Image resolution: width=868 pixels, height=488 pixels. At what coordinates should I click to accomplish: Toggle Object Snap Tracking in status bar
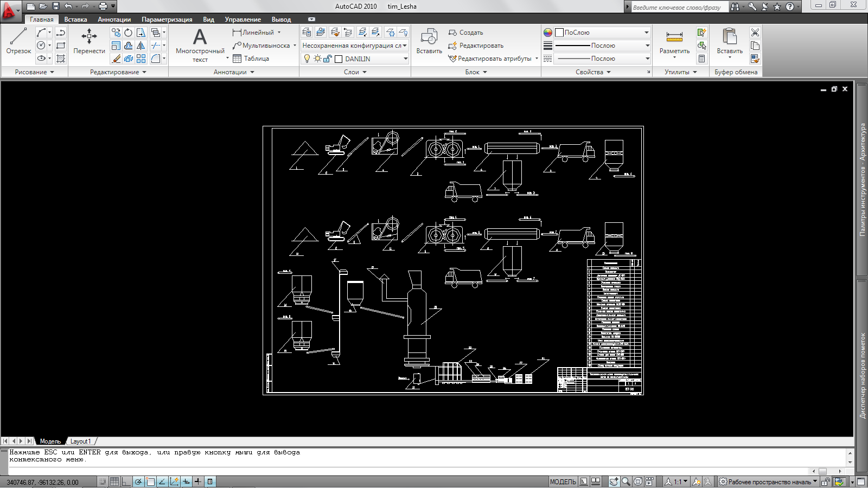(162, 481)
